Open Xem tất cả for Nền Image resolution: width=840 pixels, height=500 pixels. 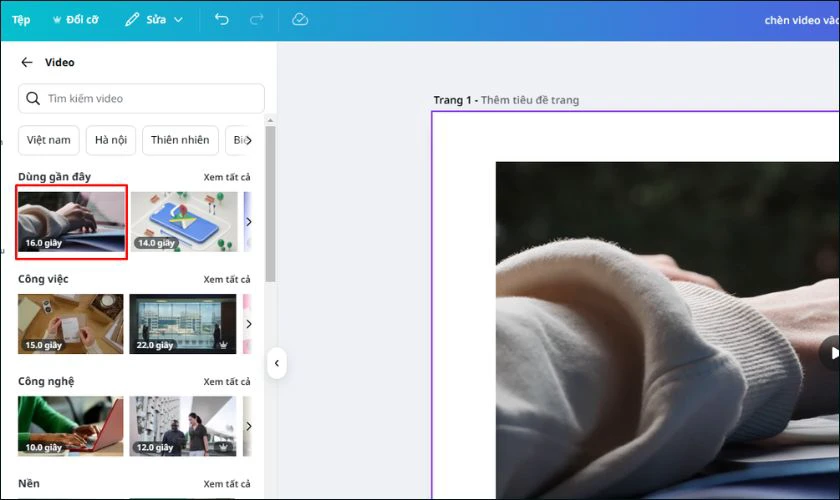227,484
